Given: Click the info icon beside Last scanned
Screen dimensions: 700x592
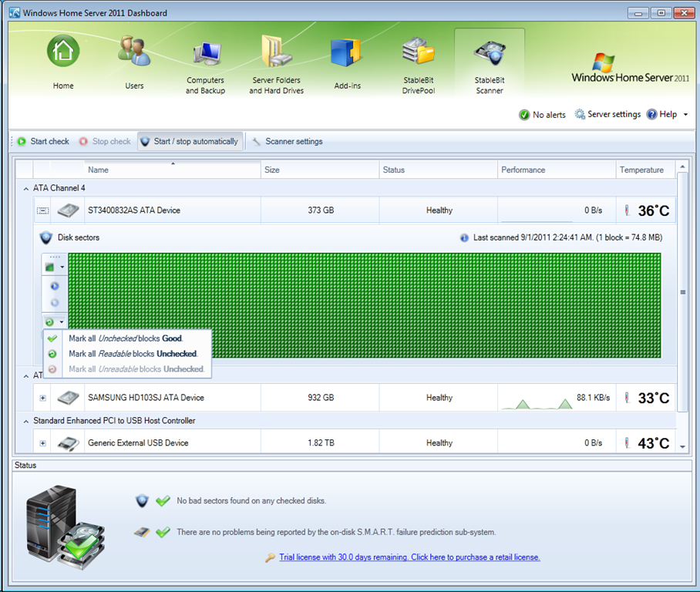Looking at the screenshot, I should click(464, 238).
